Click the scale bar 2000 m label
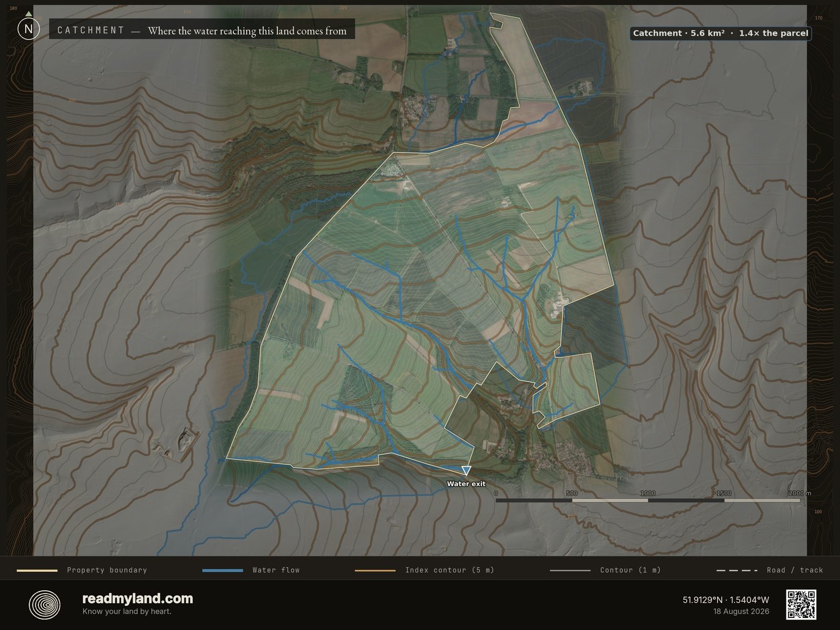This screenshot has width=840, height=630. click(800, 493)
